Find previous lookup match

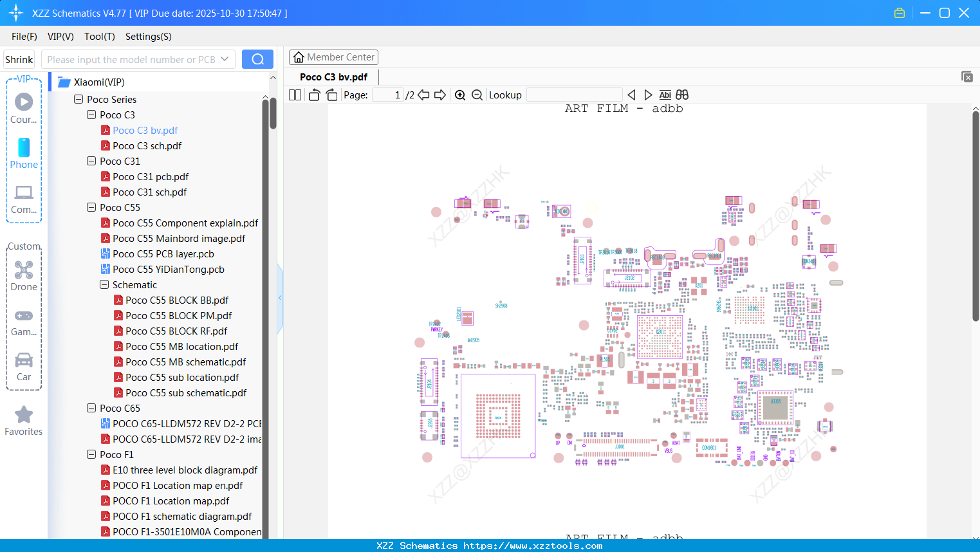coord(631,95)
